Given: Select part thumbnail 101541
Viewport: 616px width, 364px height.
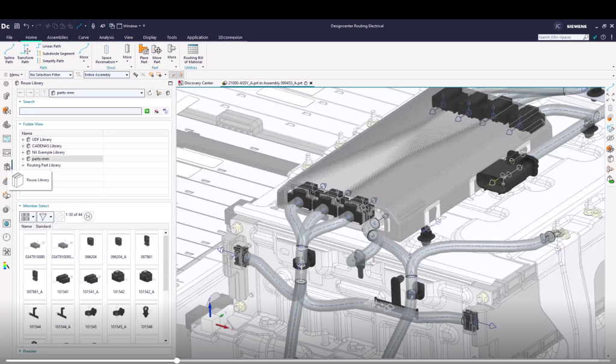Looking at the screenshot, I should click(63, 282).
